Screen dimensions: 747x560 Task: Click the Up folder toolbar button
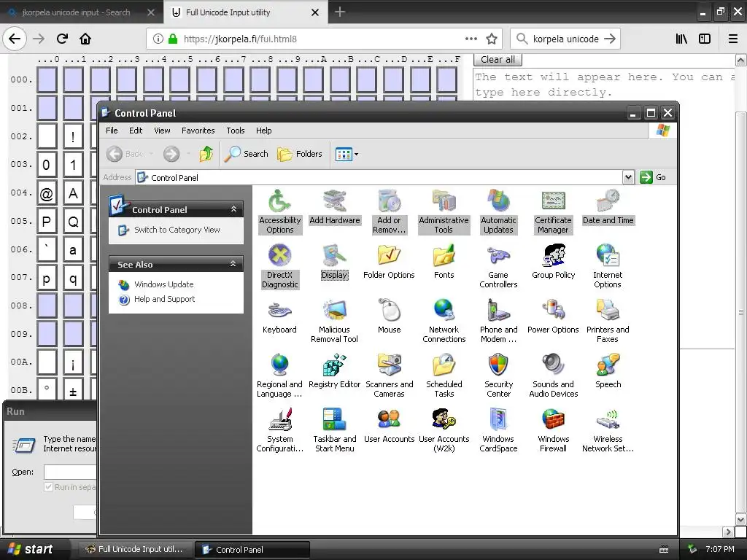tap(206, 154)
